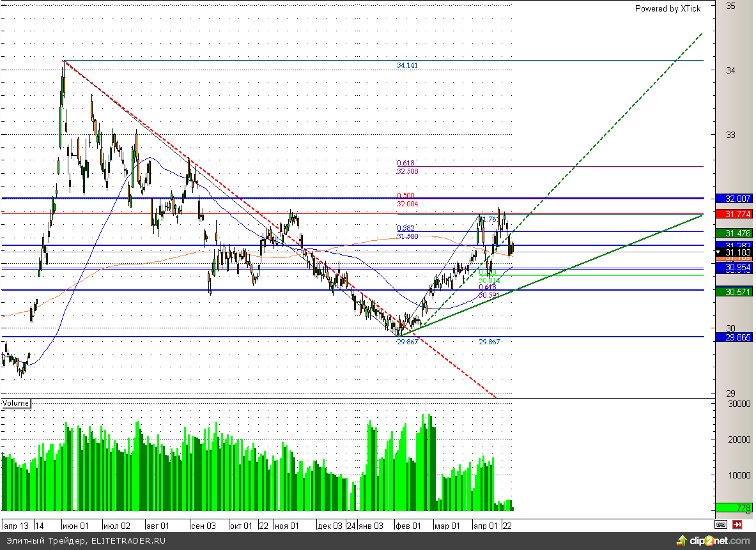Click the chain link icon below the volume scale
Screen dimensions: 756x550
coord(721,525)
